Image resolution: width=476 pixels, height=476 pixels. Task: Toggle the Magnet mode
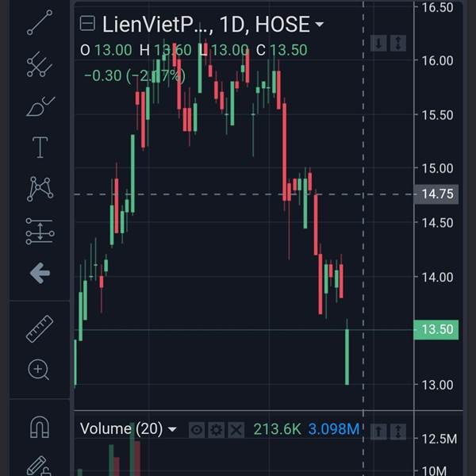click(x=40, y=427)
